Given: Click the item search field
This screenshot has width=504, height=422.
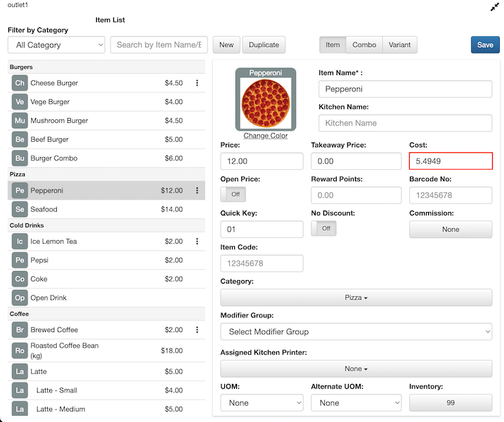Looking at the screenshot, I should pyautogui.click(x=159, y=45).
